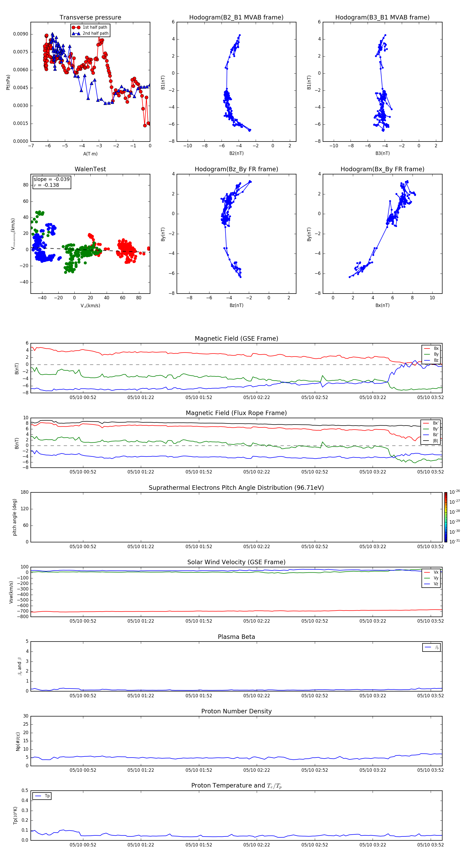
Task: Click the 'Hodogram(Bx_By FR frame)' title
Action: pyautogui.click(x=382, y=169)
